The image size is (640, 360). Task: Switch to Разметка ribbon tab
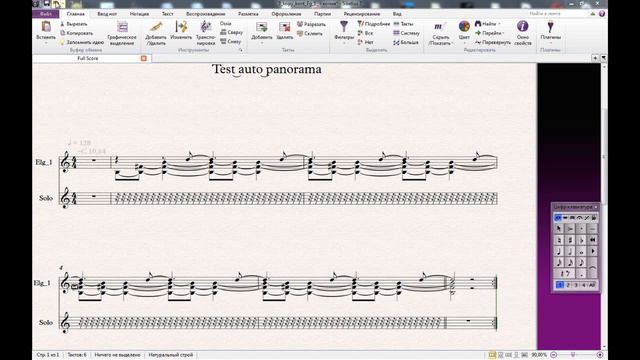coord(248,14)
